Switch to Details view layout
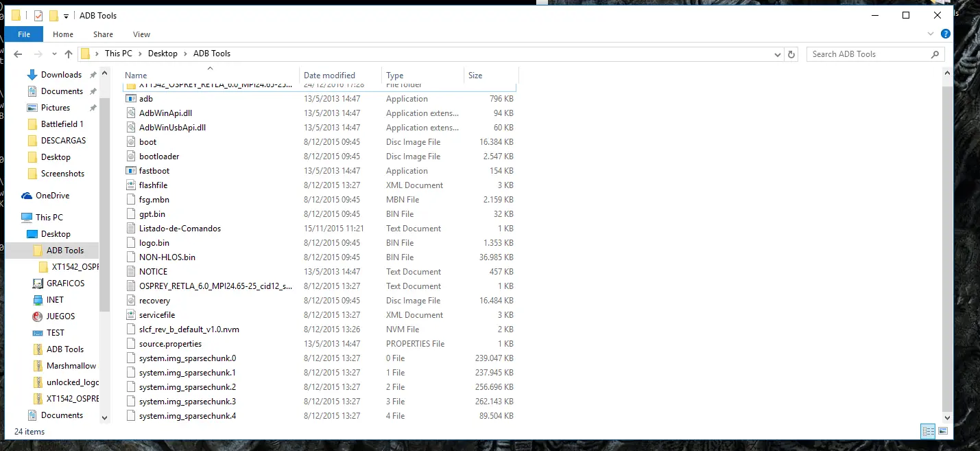Viewport: 980px width, 451px height. (x=929, y=431)
